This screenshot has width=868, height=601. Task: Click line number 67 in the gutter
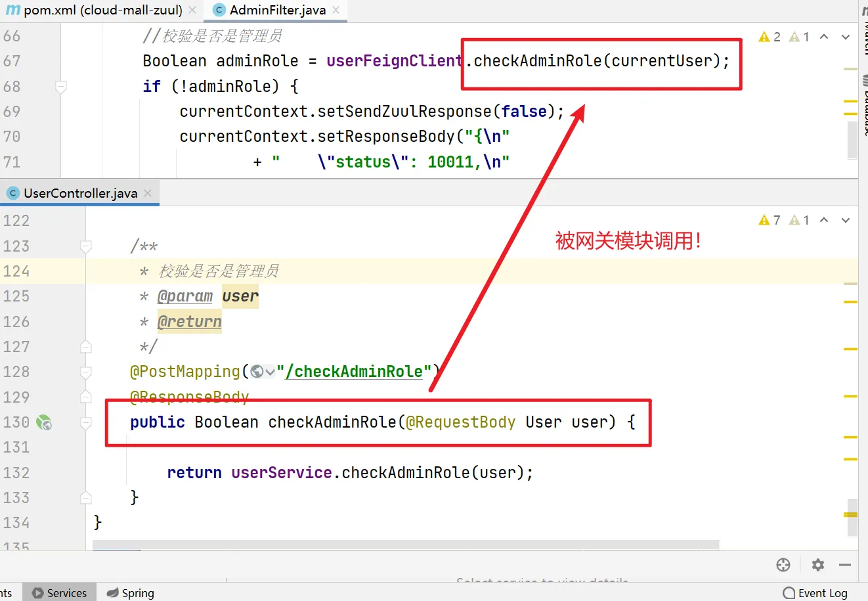coord(12,61)
